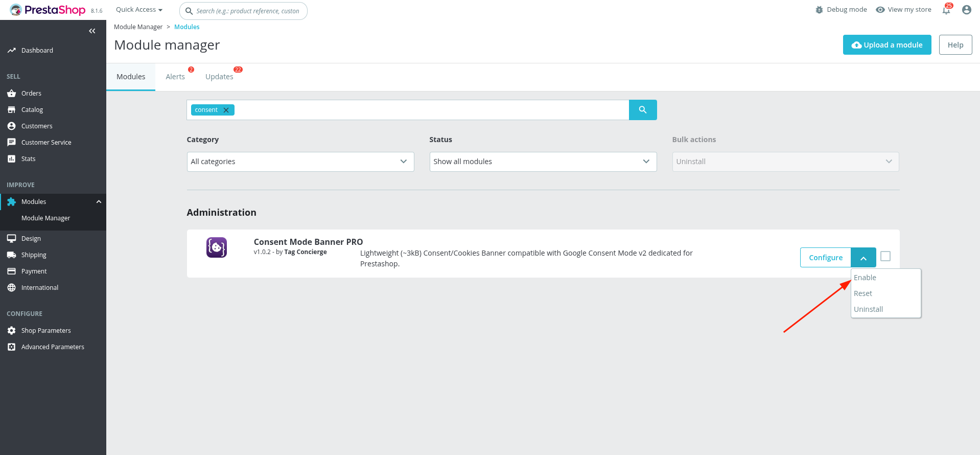
Task: Collapse the sidebar with double-chevron icon
Action: pyautogui.click(x=92, y=31)
